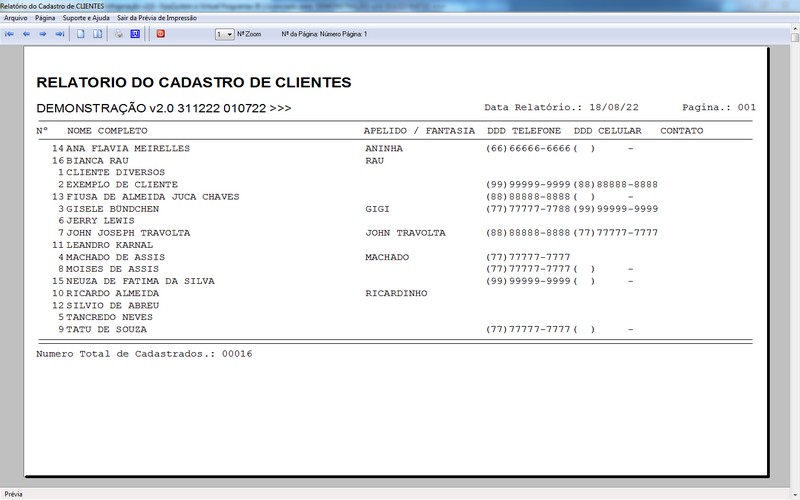Click Numero Total de Cadastrados text
The height and width of the screenshot is (500, 800).
click(144, 354)
